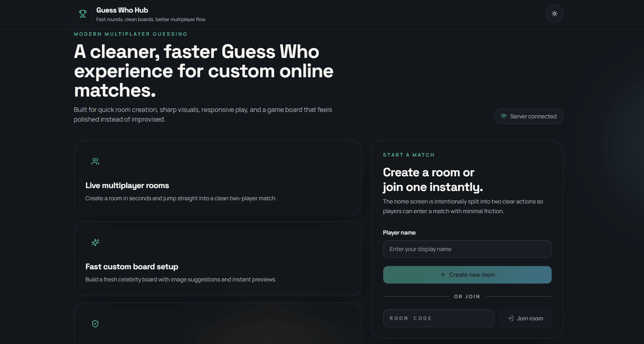Click the OR JOIN divider text
This screenshot has width=644, height=344.
pyautogui.click(x=467, y=297)
